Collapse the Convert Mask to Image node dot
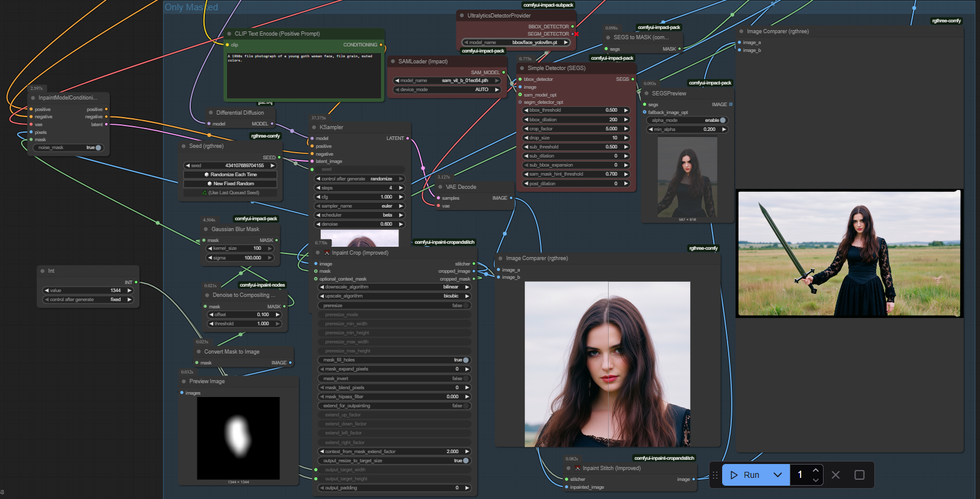 [199, 352]
